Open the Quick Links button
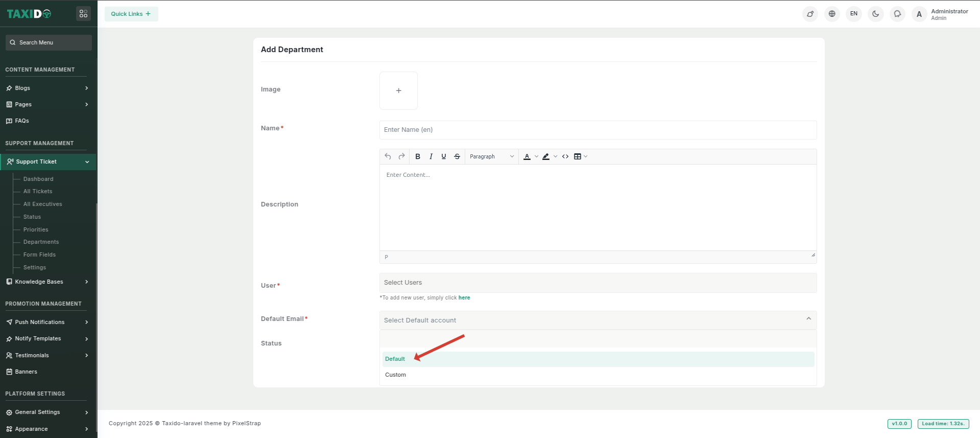The width and height of the screenshot is (980, 438). (x=131, y=14)
